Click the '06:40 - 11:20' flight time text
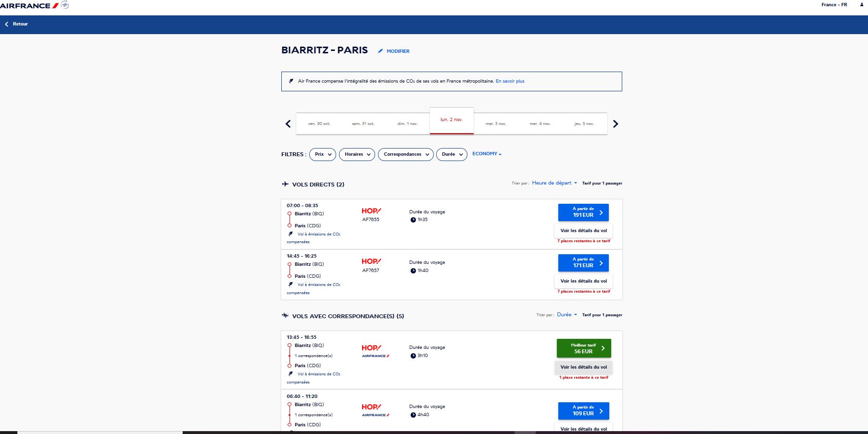Screen dimensions: 868x434 pyautogui.click(x=302, y=397)
